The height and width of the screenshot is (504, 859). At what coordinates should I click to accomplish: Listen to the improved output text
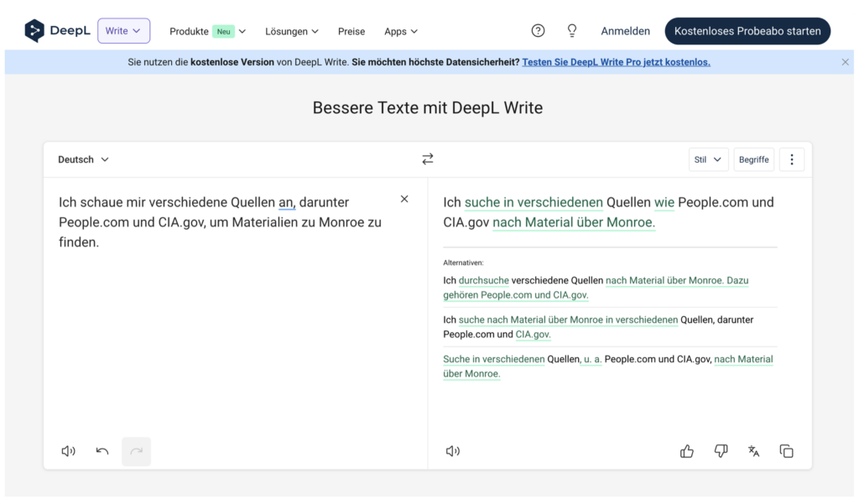pyautogui.click(x=453, y=451)
